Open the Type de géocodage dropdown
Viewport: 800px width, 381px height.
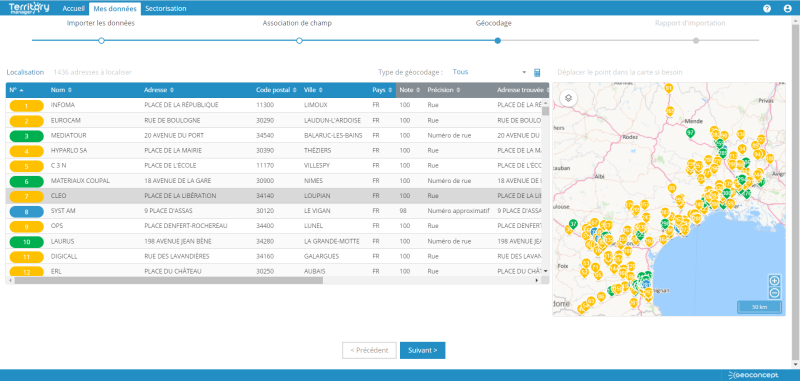[489, 72]
